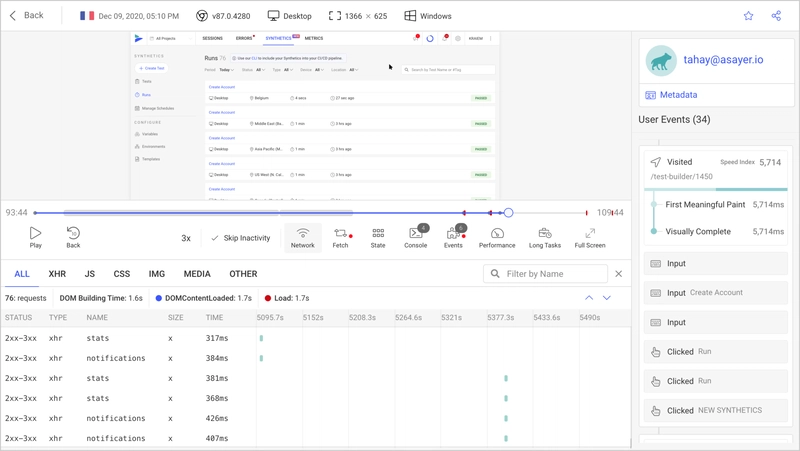Select the ALL requests tab

click(x=22, y=274)
